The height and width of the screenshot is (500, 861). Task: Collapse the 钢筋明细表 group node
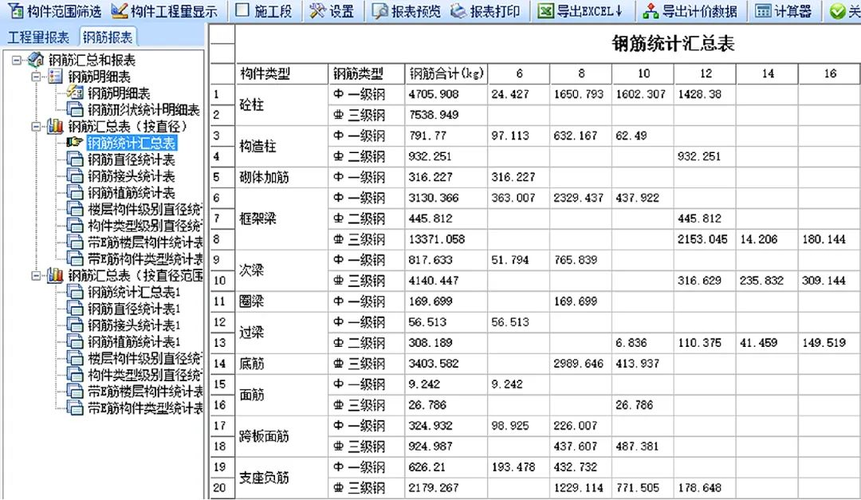pyautogui.click(x=36, y=76)
